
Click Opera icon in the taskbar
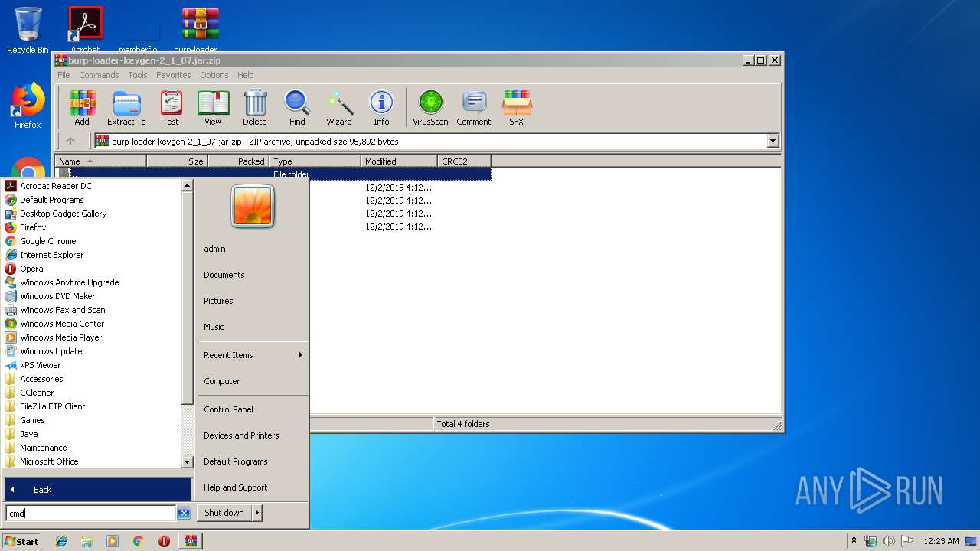point(164,541)
